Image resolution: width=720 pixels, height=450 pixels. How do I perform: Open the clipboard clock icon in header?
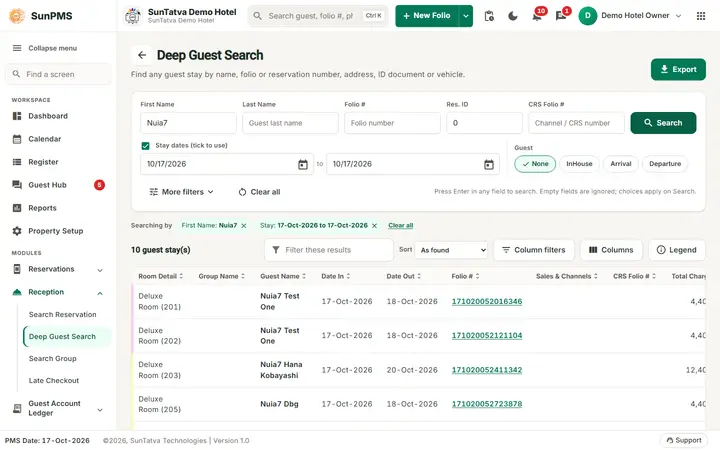coord(489,16)
